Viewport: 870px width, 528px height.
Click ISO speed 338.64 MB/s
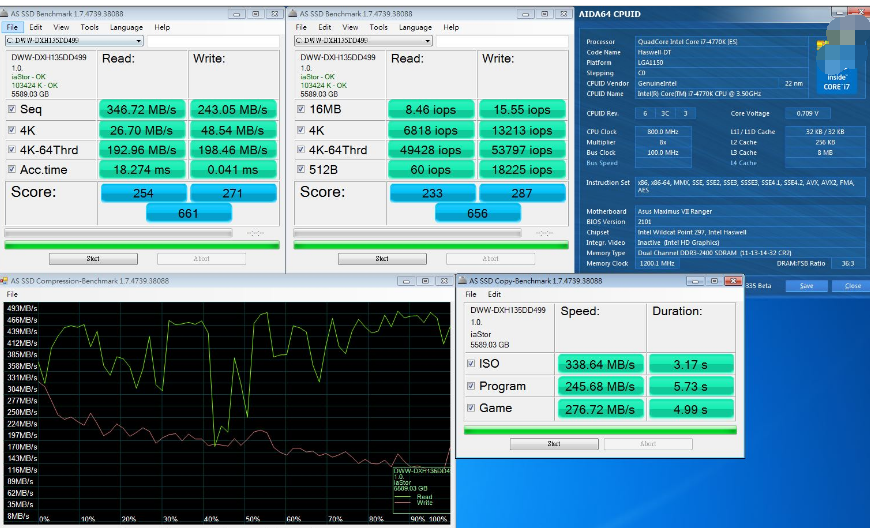coord(600,364)
